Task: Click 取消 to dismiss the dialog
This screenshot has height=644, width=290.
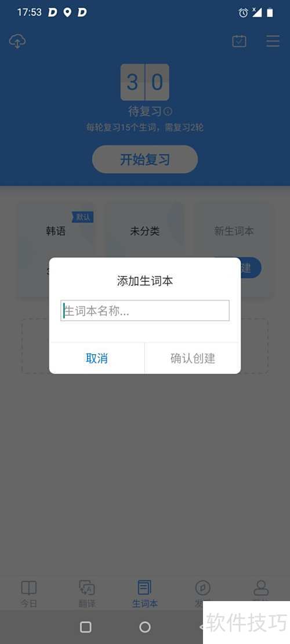Action: [x=97, y=358]
